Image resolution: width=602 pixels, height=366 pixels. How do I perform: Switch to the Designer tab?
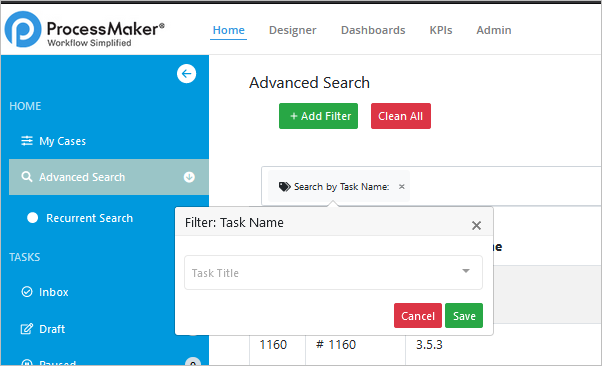click(x=293, y=30)
